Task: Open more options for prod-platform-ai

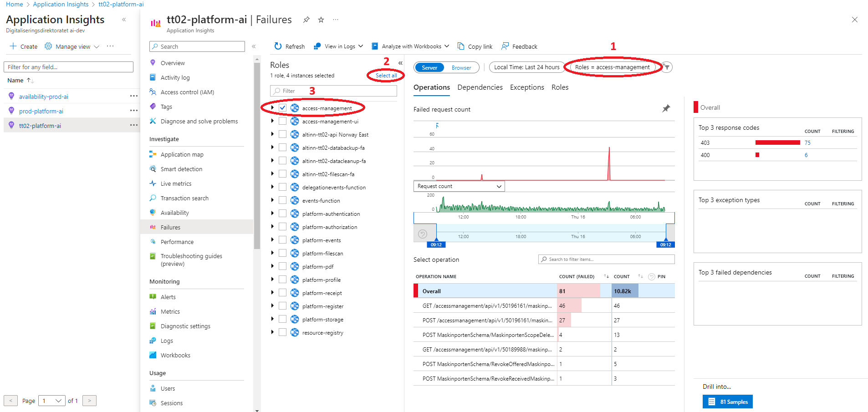Action: tap(133, 111)
